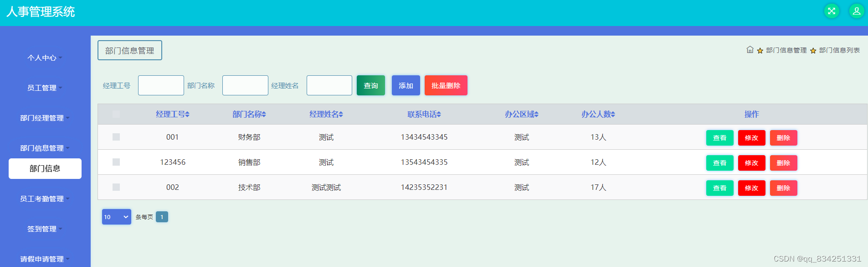868x267 pixels.
Task: Click the 13人 office headcount cell
Action: 598,137
